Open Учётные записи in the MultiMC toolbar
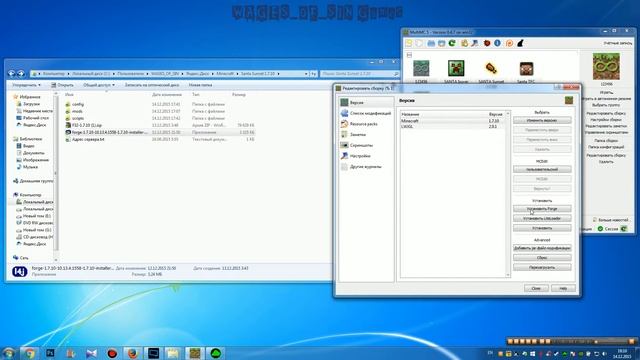 tap(618, 43)
